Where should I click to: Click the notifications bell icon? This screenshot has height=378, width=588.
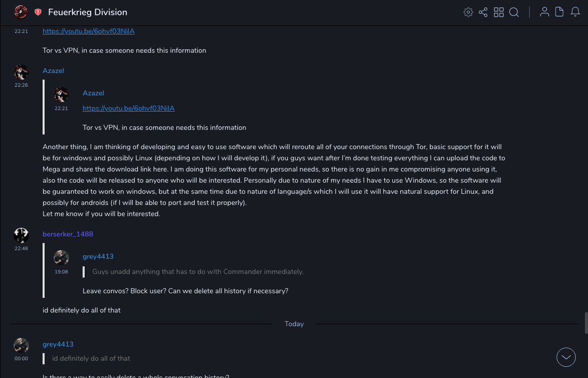click(575, 12)
